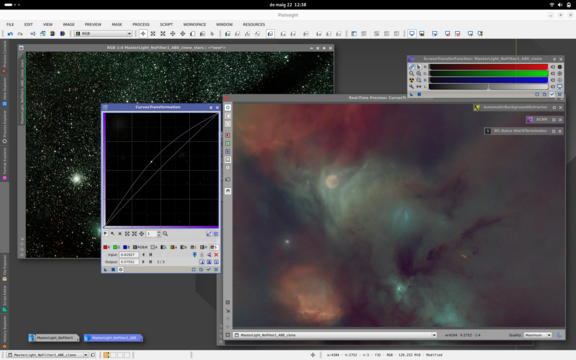Screen dimensions: 576x360
Task: Open the RGB display channel dropdown in toolbar
Action: click(103, 33)
